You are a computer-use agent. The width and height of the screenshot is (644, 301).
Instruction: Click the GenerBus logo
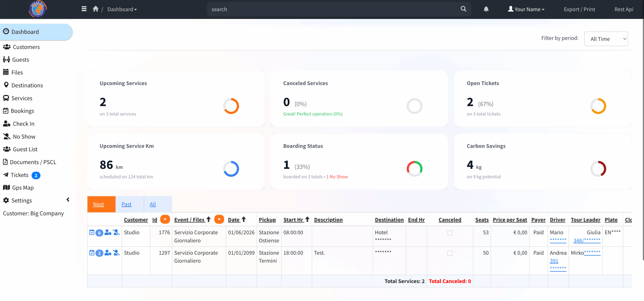click(38, 9)
